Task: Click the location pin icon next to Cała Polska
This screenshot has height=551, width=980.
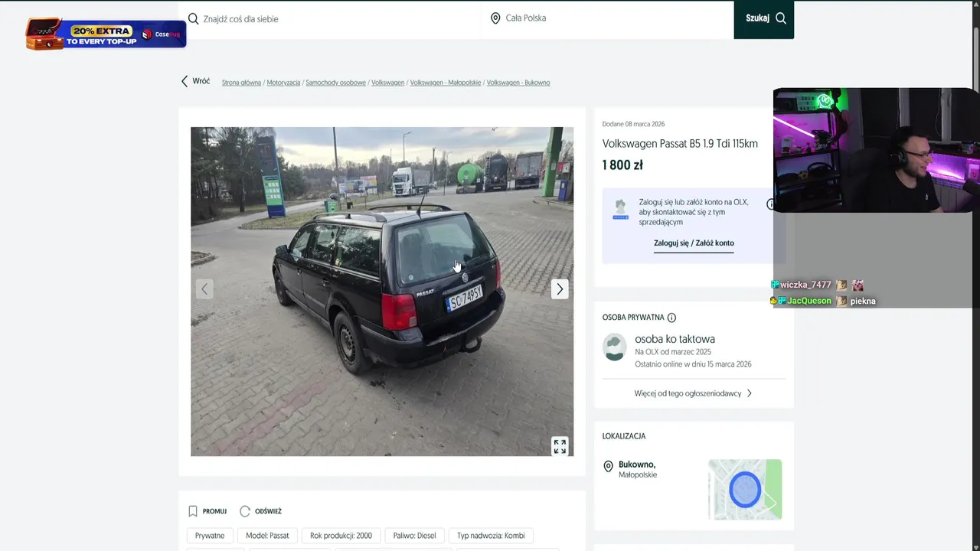Action: tap(495, 18)
